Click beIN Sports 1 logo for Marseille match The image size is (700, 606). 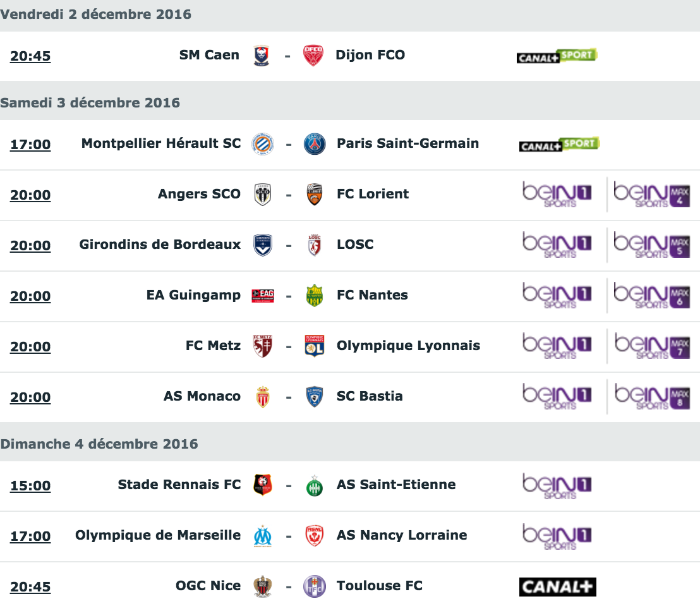click(x=557, y=536)
